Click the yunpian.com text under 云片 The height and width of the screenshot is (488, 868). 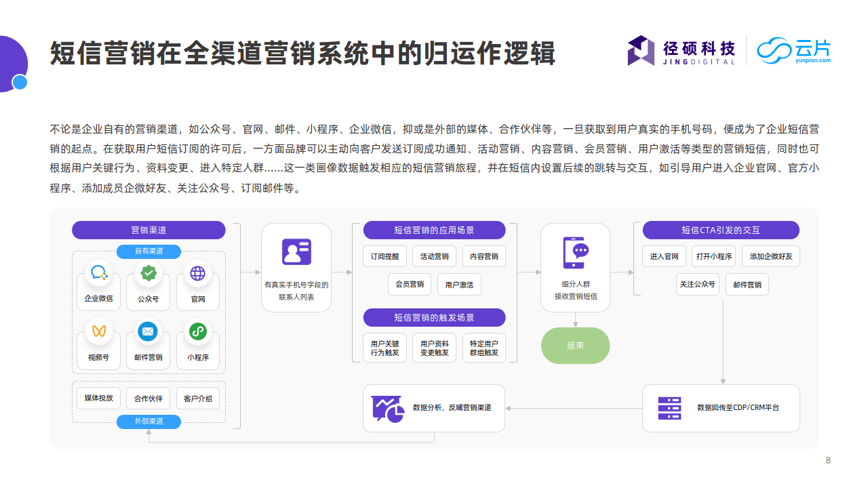coord(813,60)
